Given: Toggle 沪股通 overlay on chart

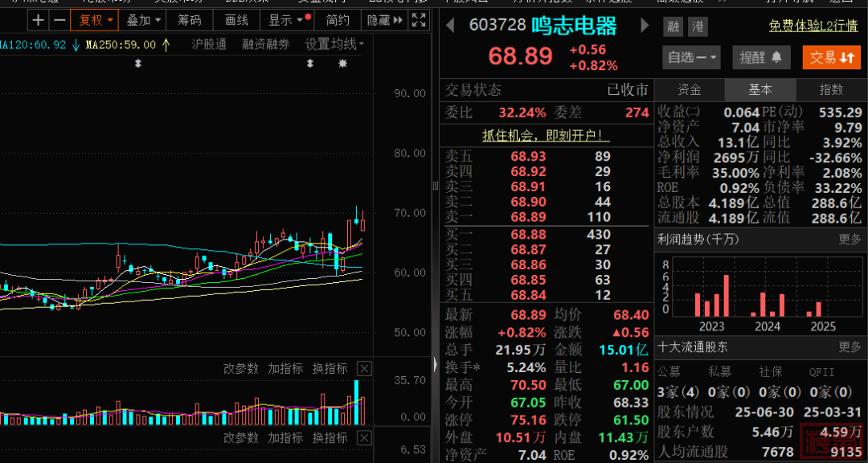Looking at the screenshot, I should pos(209,44).
